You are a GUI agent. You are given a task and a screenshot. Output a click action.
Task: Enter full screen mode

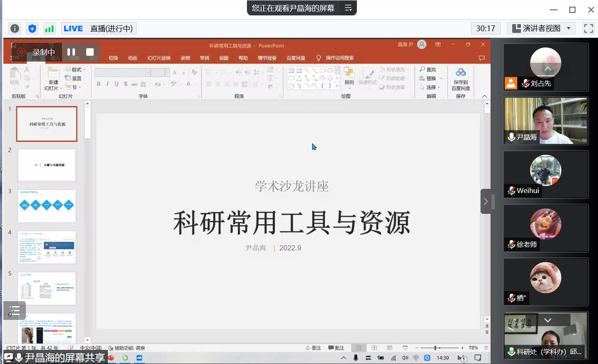point(588,28)
